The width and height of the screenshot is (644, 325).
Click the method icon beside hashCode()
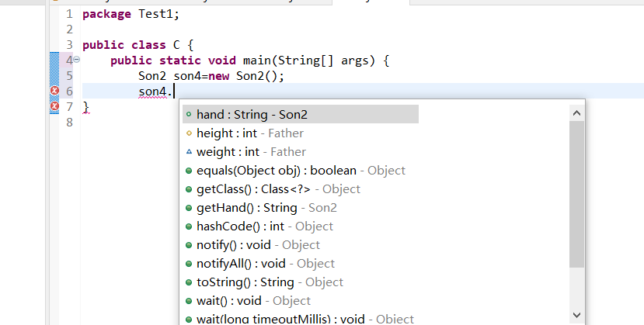point(189,226)
